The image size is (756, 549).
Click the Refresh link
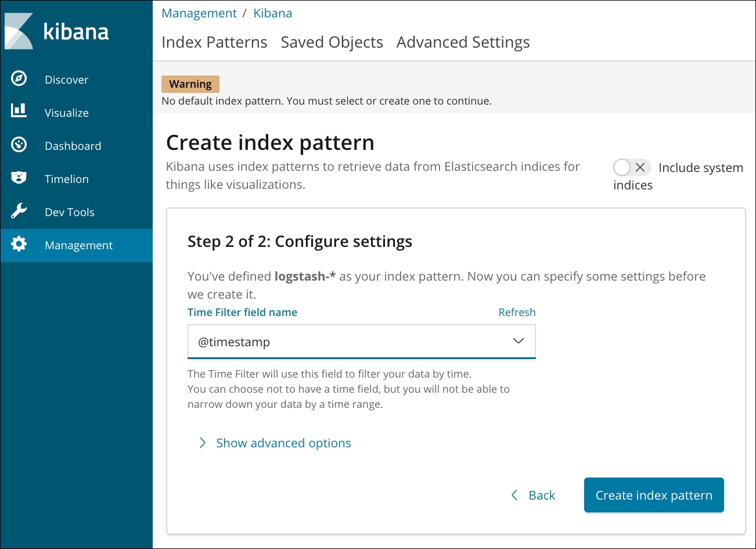517,313
